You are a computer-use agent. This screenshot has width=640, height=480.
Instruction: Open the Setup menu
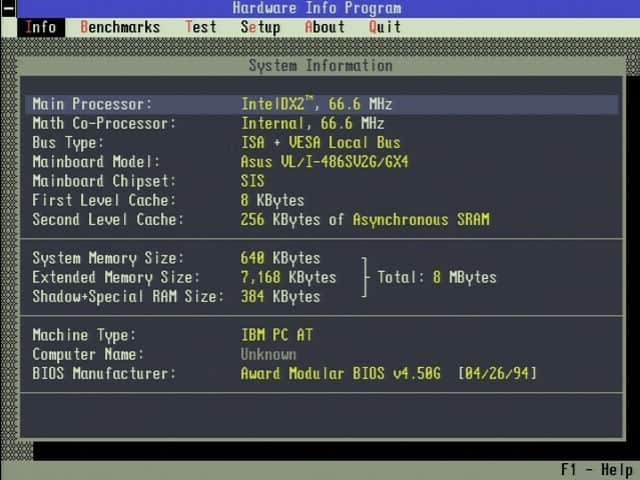(260, 27)
